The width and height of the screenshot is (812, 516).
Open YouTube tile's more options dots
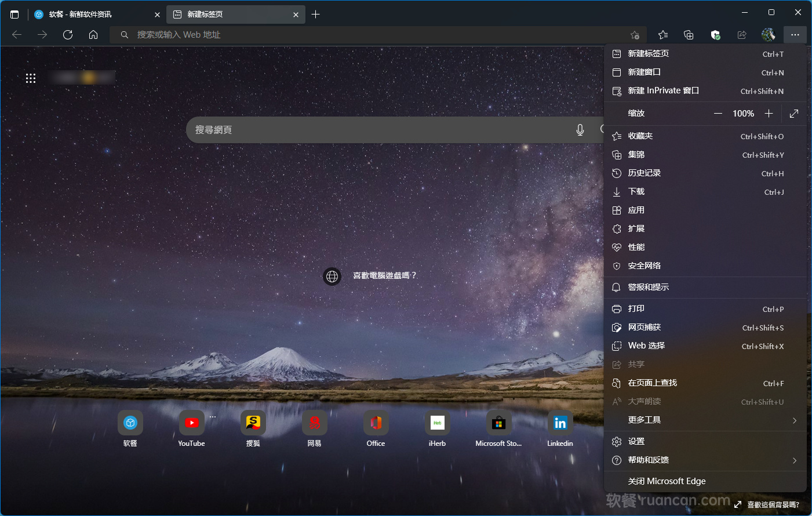coord(213,417)
